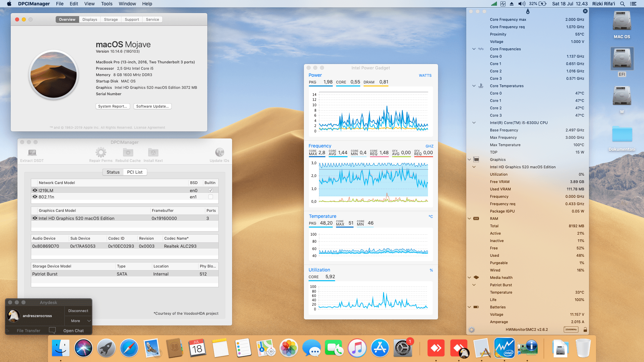
Task: Click the Update IDs globe icon
Action: click(x=219, y=153)
